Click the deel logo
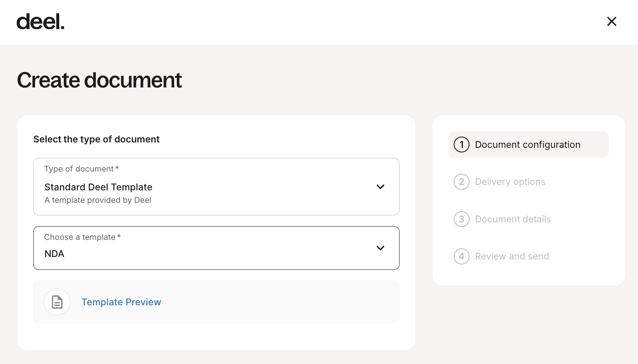The height and width of the screenshot is (364, 638). [x=40, y=22]
